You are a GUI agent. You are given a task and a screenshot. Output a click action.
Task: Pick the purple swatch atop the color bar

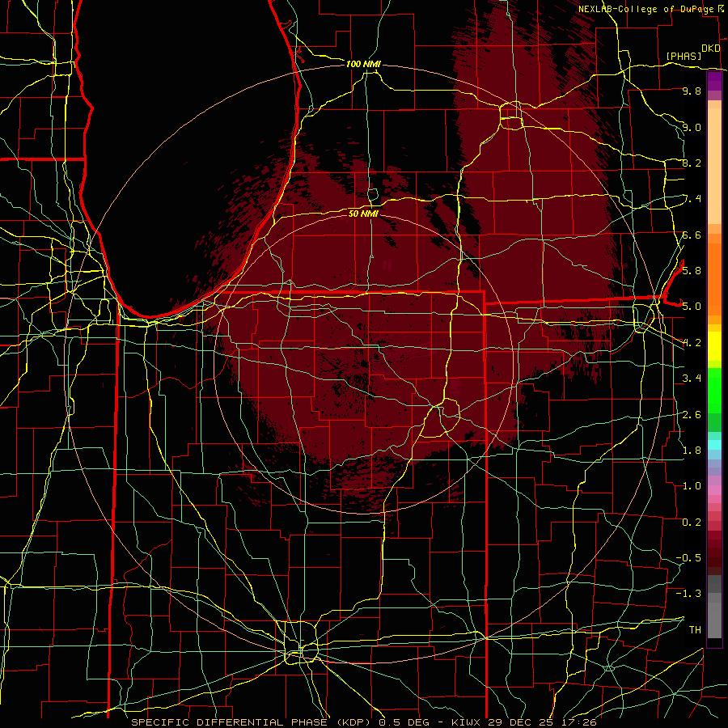(x=714, y=81)
